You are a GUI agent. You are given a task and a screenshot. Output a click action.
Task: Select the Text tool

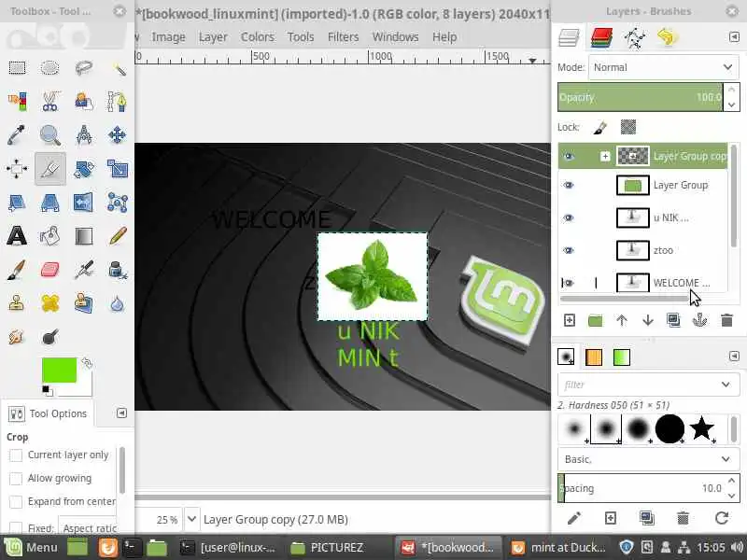17,236
